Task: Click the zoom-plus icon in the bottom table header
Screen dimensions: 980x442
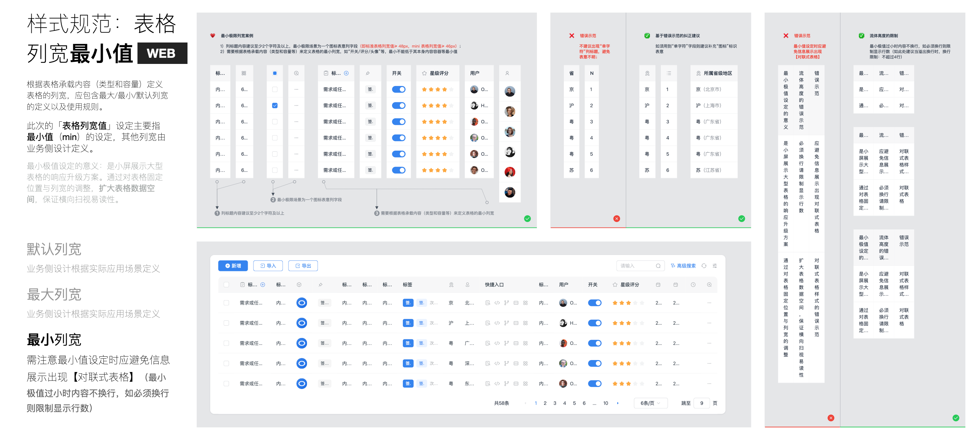Action: pos(709,285)
